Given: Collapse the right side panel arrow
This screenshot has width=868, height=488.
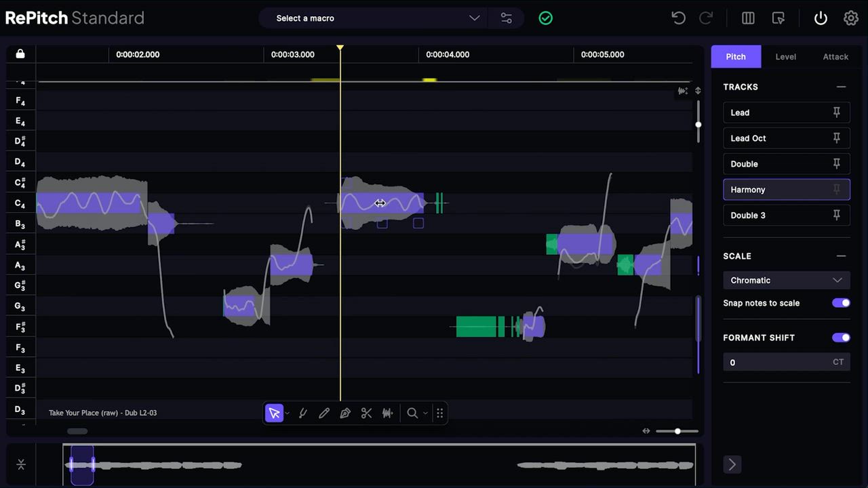Looking at the screenshot, I should [x=732, y=464].
